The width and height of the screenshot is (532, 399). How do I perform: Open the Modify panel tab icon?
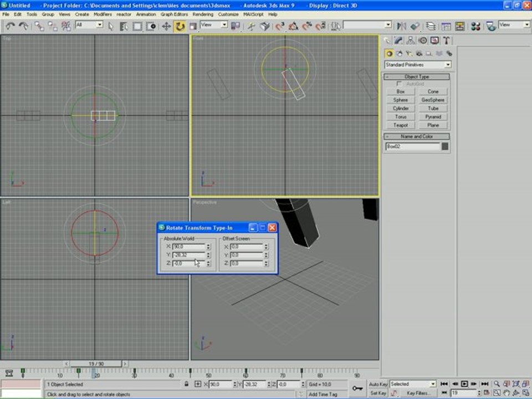tap(398, 40)
